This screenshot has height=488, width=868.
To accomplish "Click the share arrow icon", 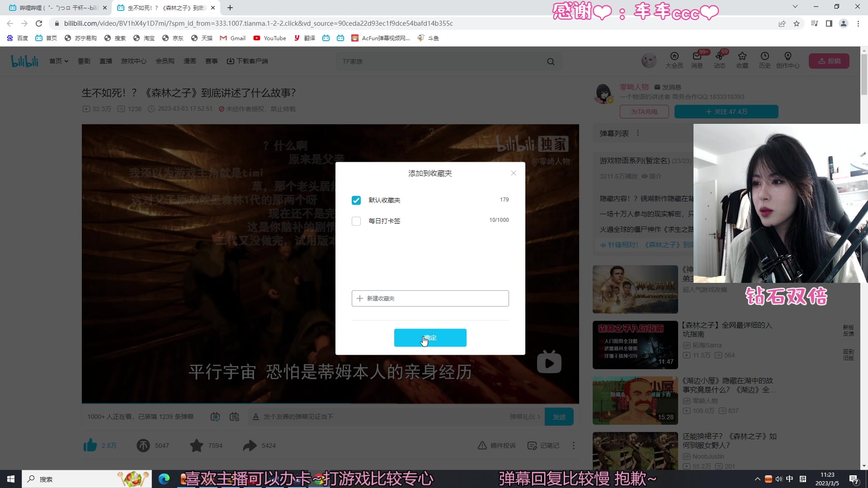I will tap(250, 446).
